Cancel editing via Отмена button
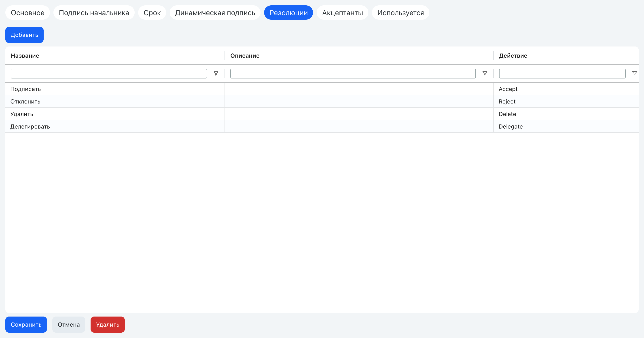Viewport: 644px width, 338px height. (x=69, y=325)
